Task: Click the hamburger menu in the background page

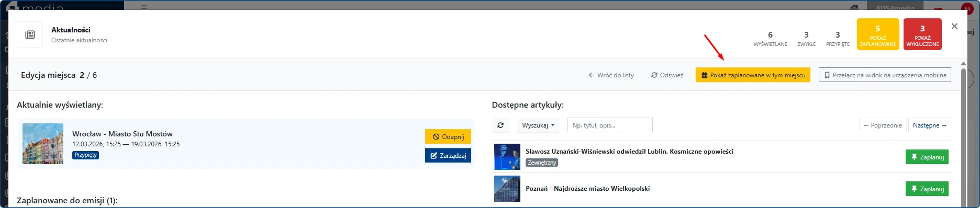Action: [x=144, y=7]
